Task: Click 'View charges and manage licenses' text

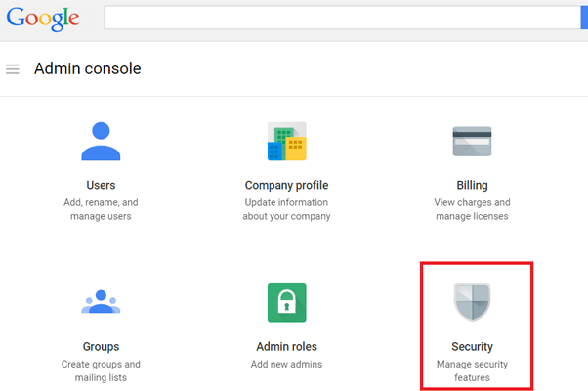Action: [472, 209]
